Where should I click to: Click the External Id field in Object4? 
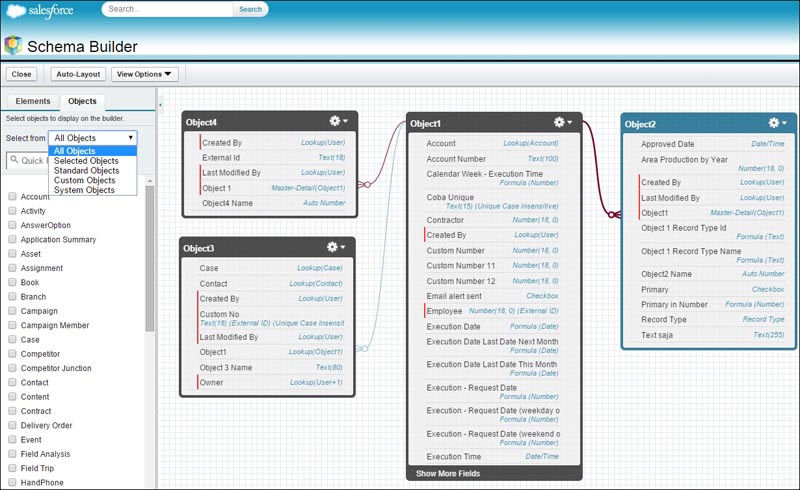(273, 158)
